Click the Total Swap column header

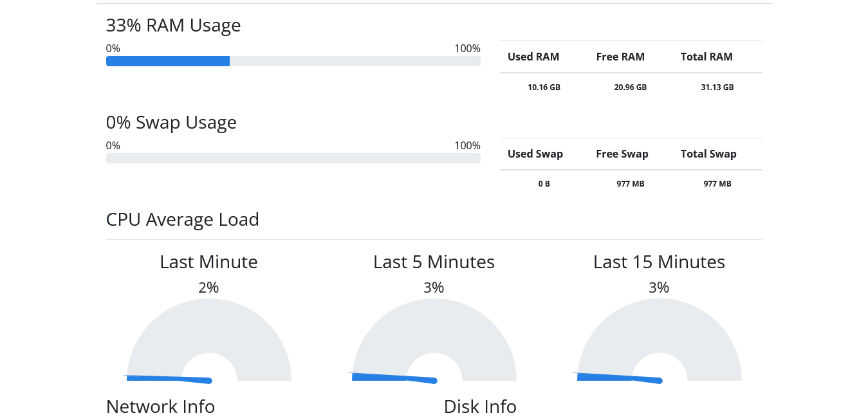point(708,154)
